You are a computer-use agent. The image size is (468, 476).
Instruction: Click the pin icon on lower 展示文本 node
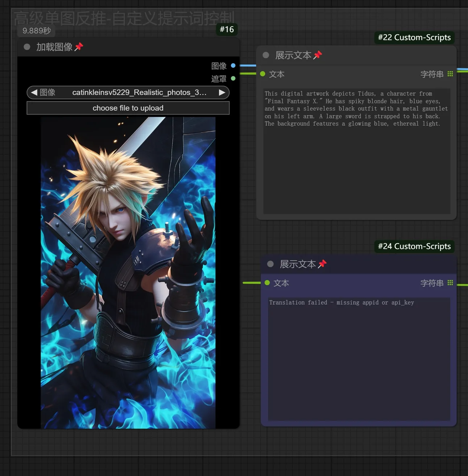point(322,264)
